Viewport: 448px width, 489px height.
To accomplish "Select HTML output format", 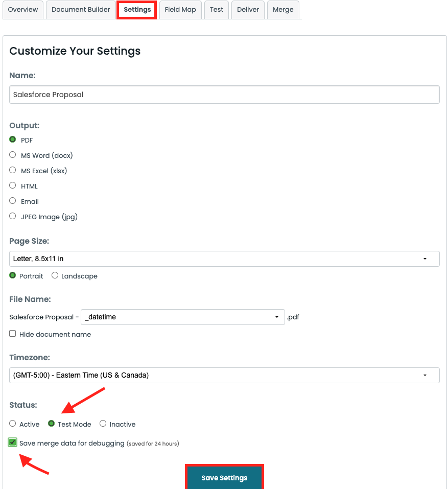I will [x=12, y=185].
